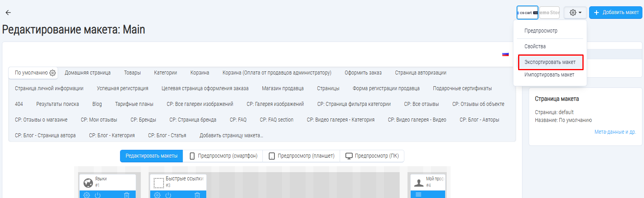Open Подарочные сертификаты tab

(462, 88)
